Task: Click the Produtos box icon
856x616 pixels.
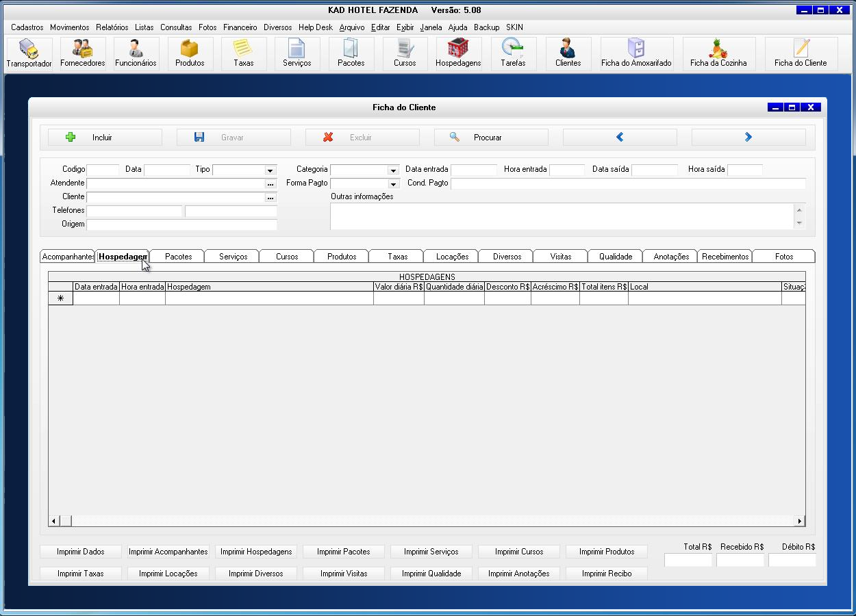Action: 190,53
